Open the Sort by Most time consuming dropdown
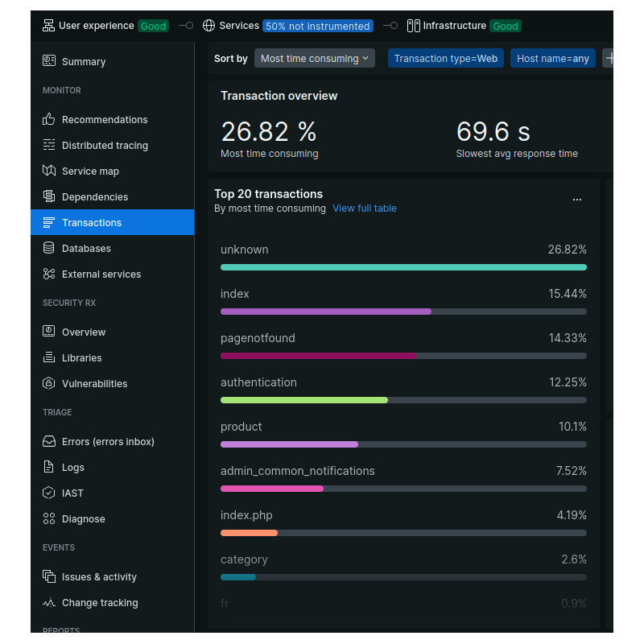 click(x=314, y=58)
